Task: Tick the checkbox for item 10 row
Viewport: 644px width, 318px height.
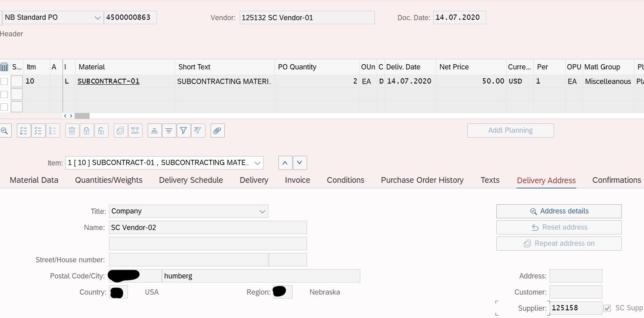Action: [x=4, y=82]
